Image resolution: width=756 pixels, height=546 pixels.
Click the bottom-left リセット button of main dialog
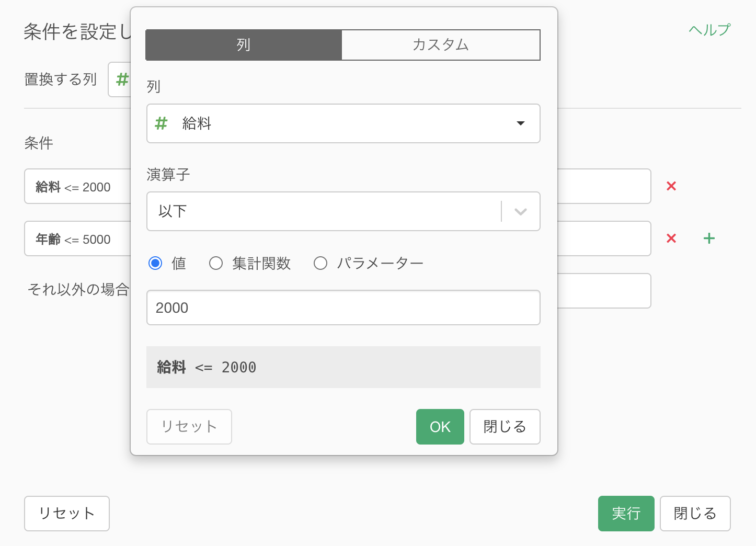point(67,514)
